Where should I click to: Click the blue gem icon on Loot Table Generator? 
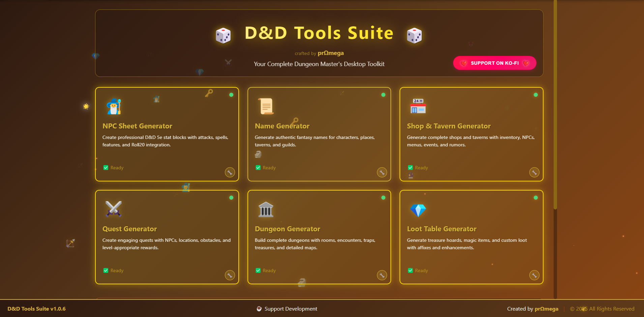(x=418, y=210)
